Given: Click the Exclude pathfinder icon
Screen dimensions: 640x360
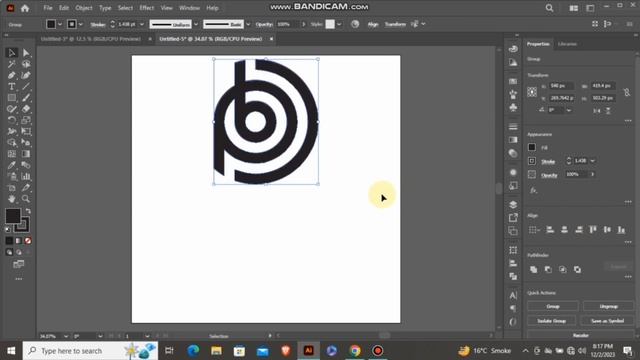Looking at the screenshot, I should [577, 269].
